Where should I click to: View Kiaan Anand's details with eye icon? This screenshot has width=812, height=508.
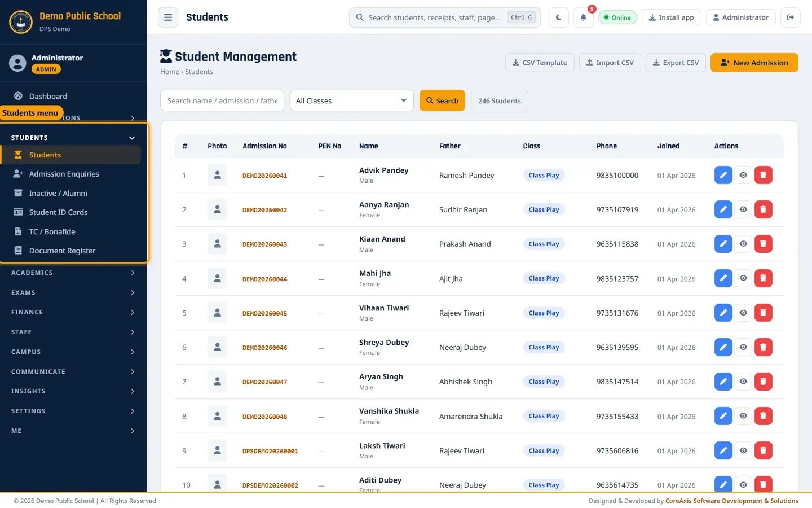click(743, 244)
